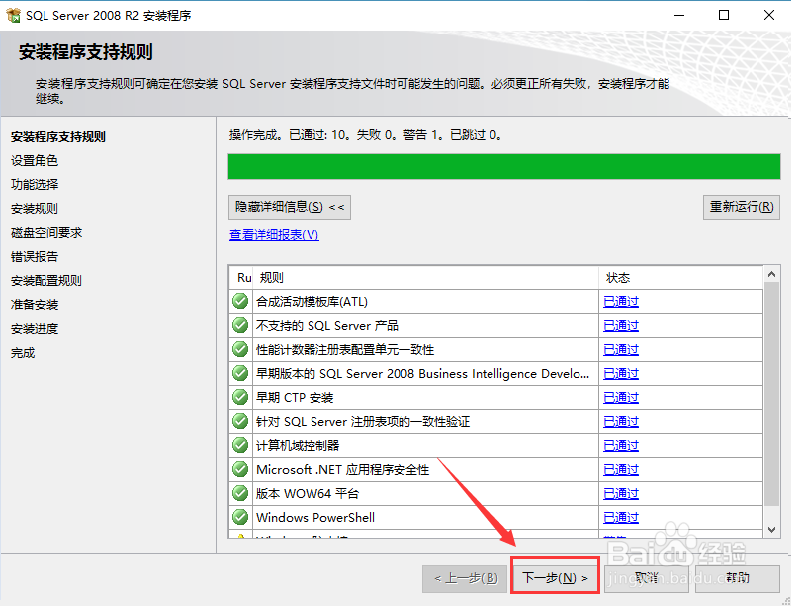Click the rules list vertical scrollbar thumb
The width and height of the screenshot is (791, 606).
(x=771, y=394)
